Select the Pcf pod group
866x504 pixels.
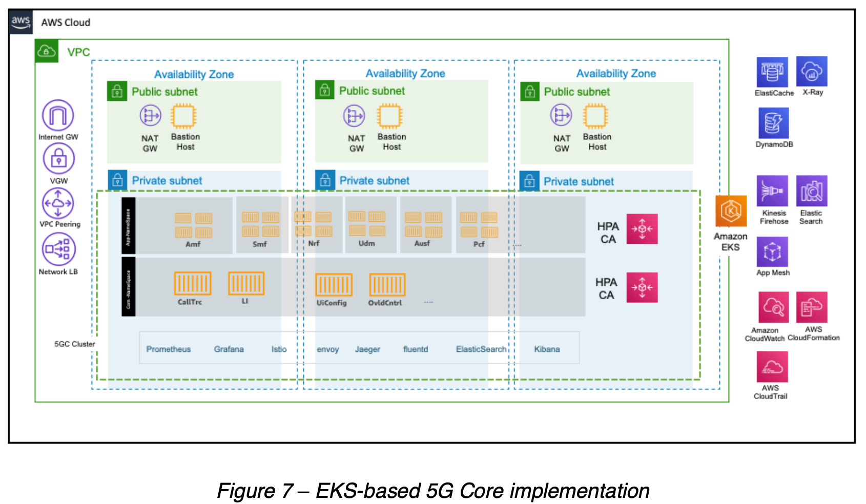tap(479, 224)
